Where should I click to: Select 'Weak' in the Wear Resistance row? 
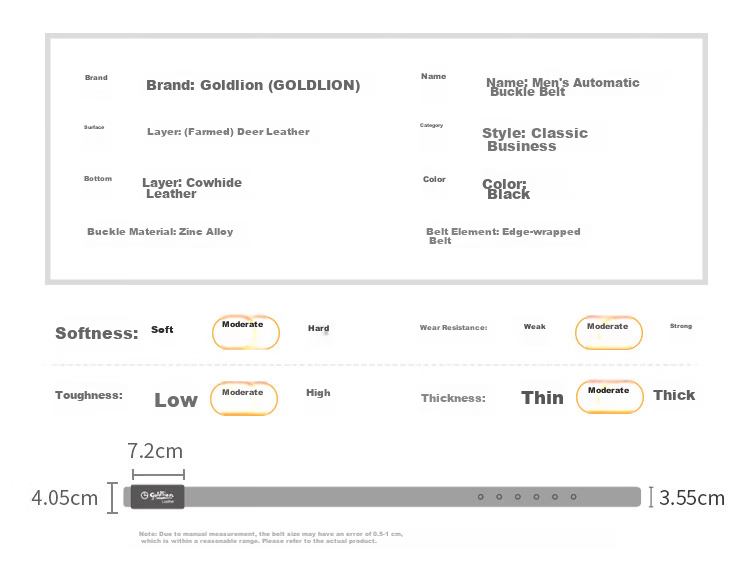pyautogui.click(x=534, y=326)
